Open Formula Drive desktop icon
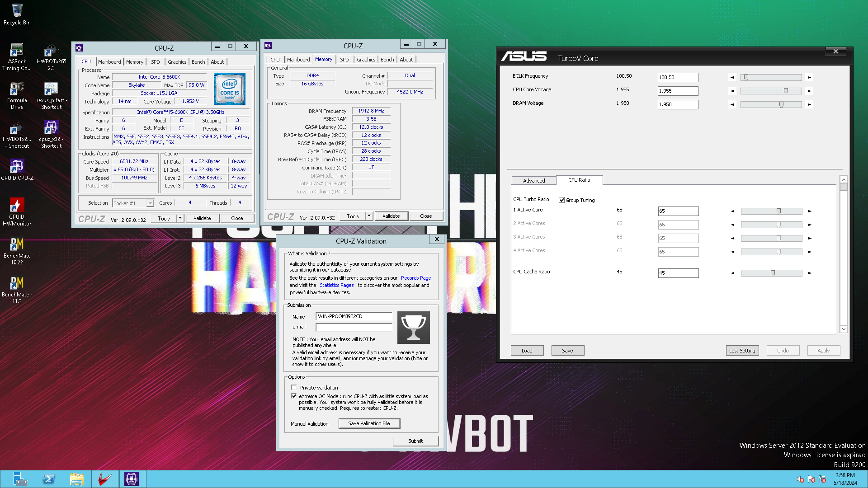Viewport: 868px width, 488px height. (17, 96)
